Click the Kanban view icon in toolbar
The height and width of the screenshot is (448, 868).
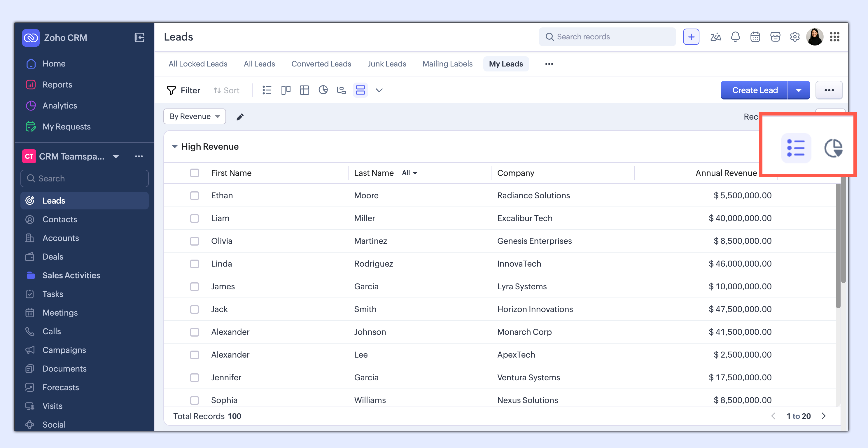click(286, 90)
